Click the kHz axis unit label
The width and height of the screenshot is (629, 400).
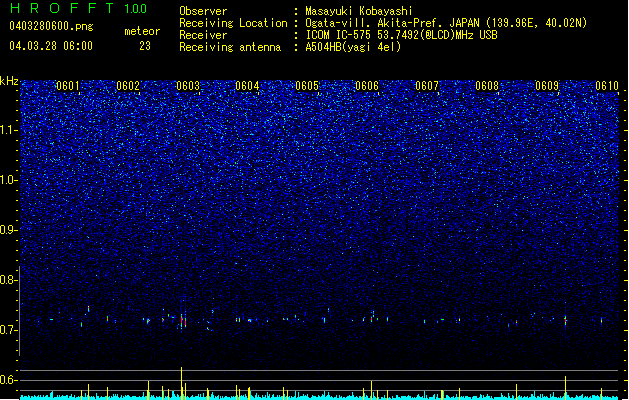click(9, 81)
